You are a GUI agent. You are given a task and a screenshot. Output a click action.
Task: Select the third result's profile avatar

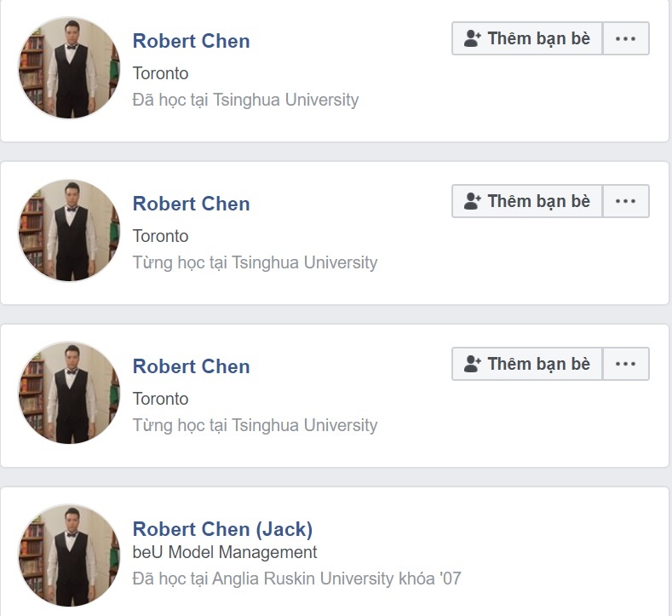(69, 394)
